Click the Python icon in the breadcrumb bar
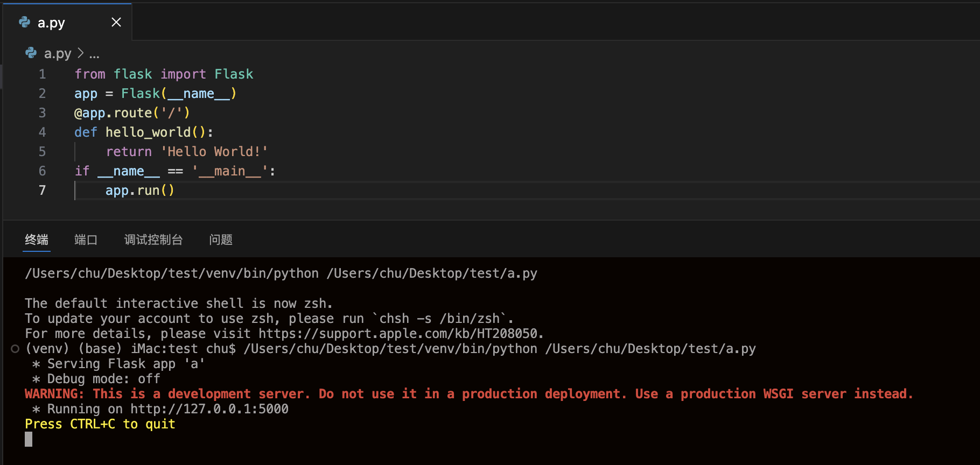Viewport: 980px width, 465px height. coord(31,53)
